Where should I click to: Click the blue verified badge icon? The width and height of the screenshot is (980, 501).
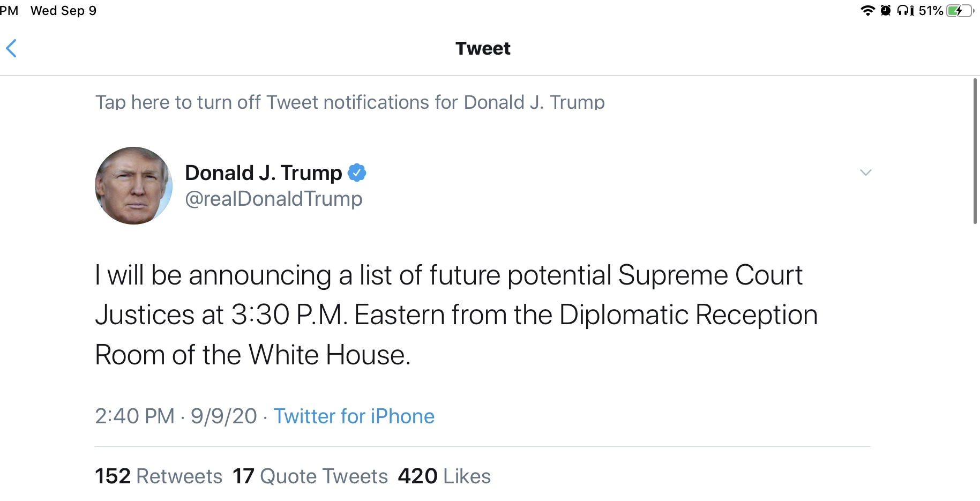pyautogui.click(x=357, y=173)
